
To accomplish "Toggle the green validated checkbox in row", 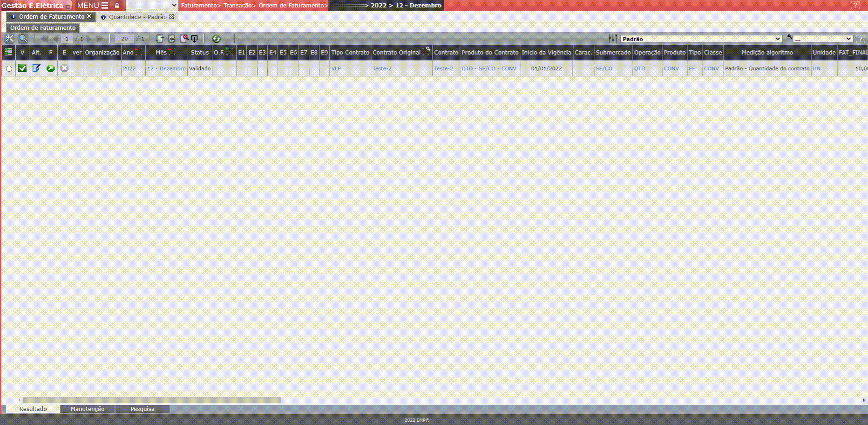I will (x=22, y=69).
